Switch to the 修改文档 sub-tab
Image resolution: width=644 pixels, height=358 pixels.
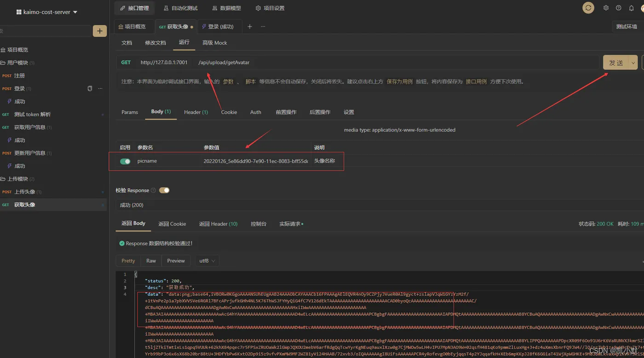[x=155, y=43]
